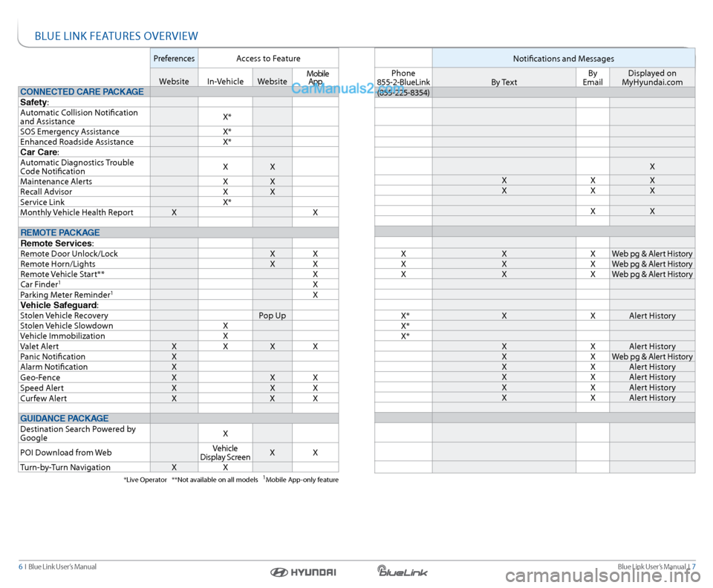The height and width of the screenshot is (588, 713).
Task: Click the 'SOS Emergency Assistance' row label
Action: pyautogui.click(x=70, y=131)
